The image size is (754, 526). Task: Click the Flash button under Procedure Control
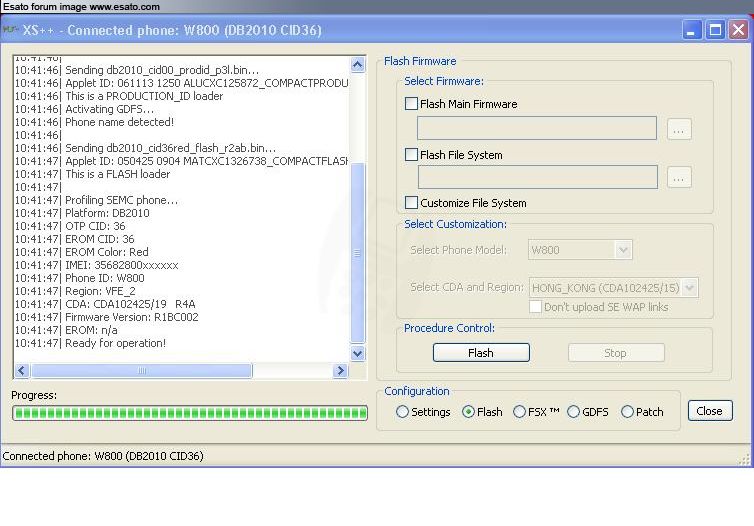(481, 352)
